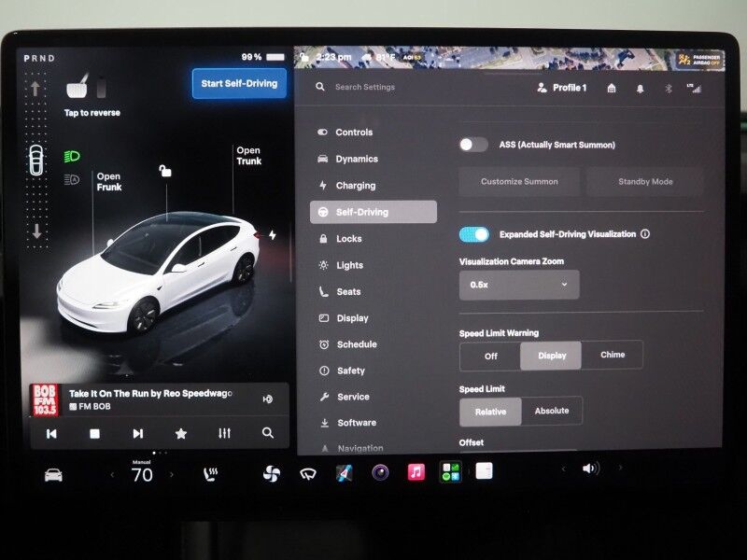Favorite the current station with star
This screenshot has height=560, width=747.
coord(181,433)
